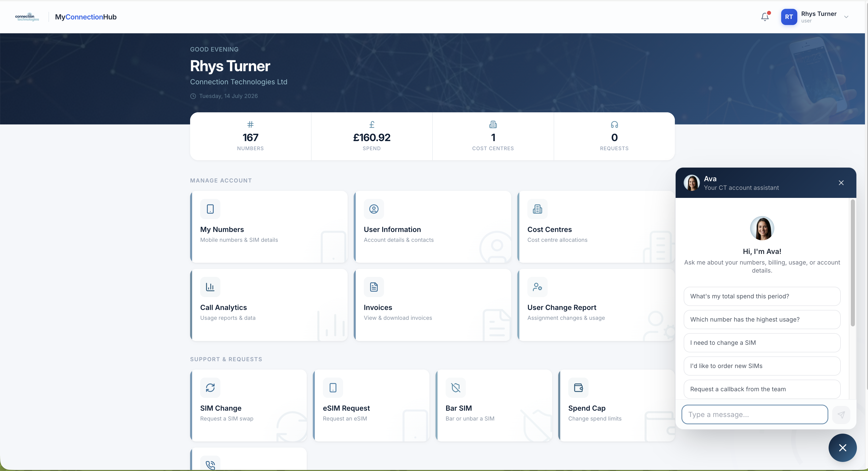Click the Call Analytics chart icon
The height and width of the screenshot is (471, 868).
(x=210, y=287)
